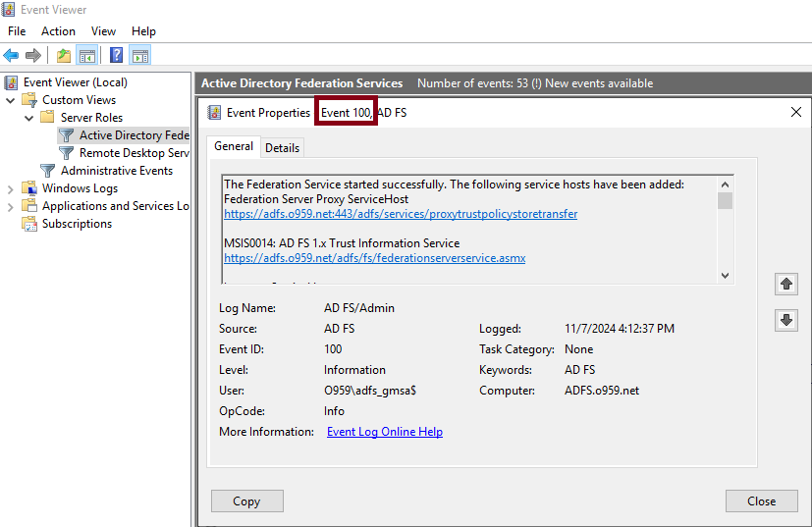Click the Administrative Events filter icon
Image resolution: width=812 pixels, height=527 pixels.
(48, 171)
